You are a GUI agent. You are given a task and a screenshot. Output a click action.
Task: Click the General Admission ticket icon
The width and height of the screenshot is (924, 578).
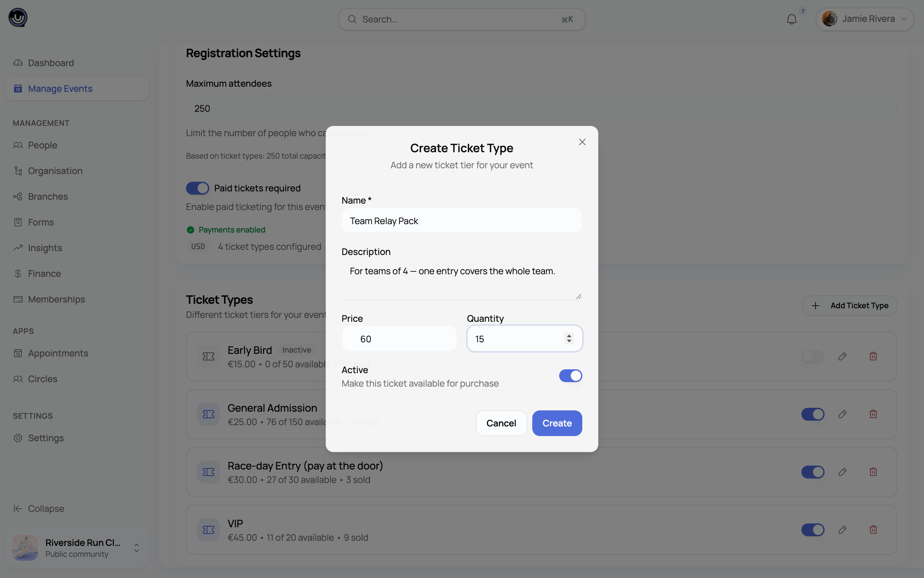coord(209,414)
